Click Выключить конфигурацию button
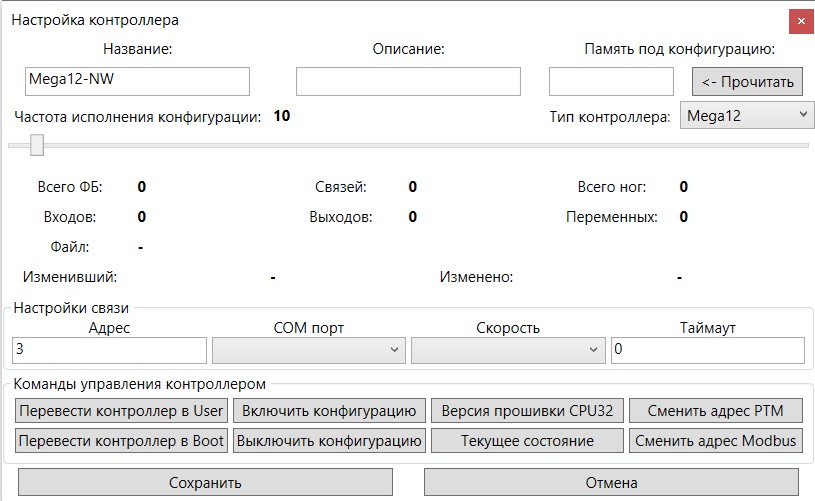 (x=330, y=440)
